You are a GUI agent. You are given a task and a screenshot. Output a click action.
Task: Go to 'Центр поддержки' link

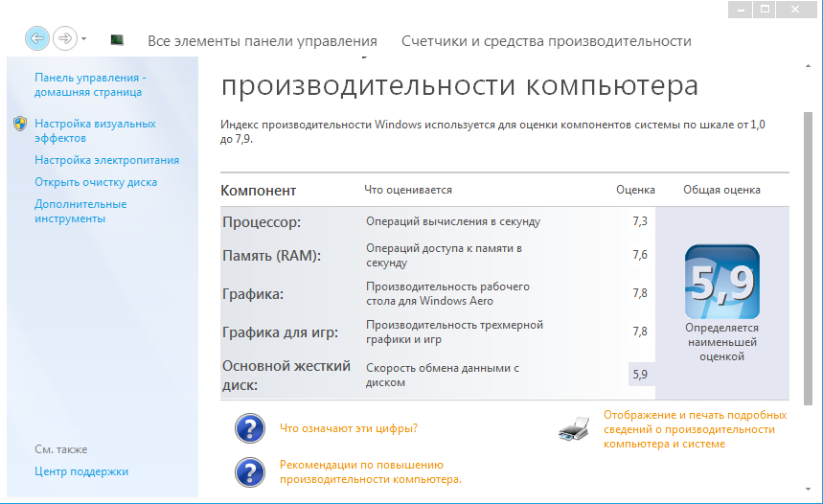(81, 471)
